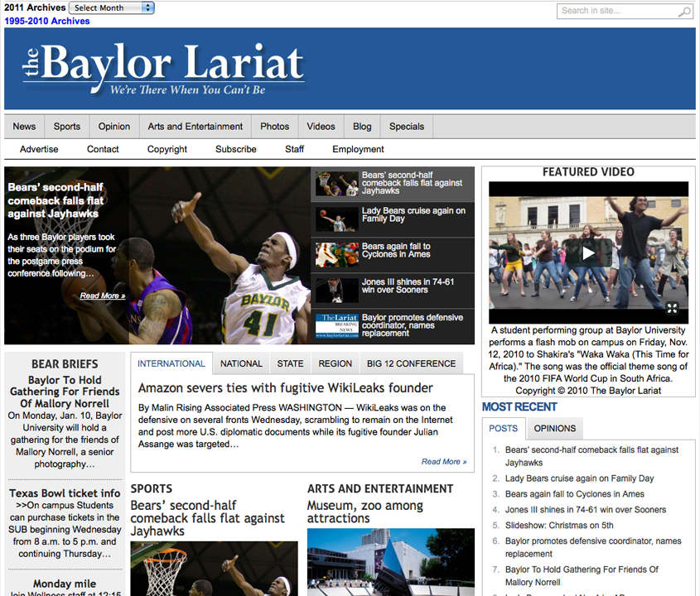Open recent post Jones III shines

(586, 509)
